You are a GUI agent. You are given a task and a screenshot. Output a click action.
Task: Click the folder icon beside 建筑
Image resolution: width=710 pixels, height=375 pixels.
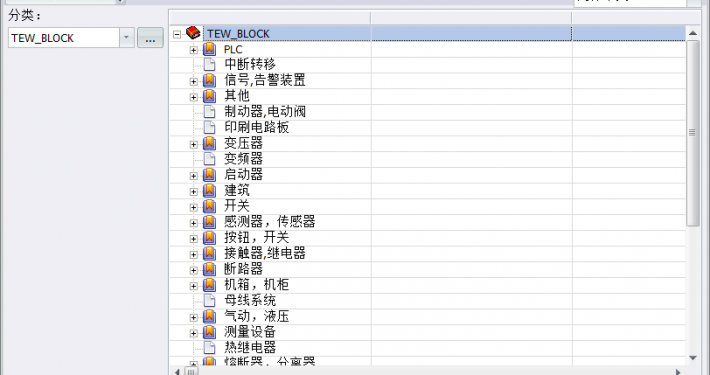pyautogui.click(x=209, y=190)
